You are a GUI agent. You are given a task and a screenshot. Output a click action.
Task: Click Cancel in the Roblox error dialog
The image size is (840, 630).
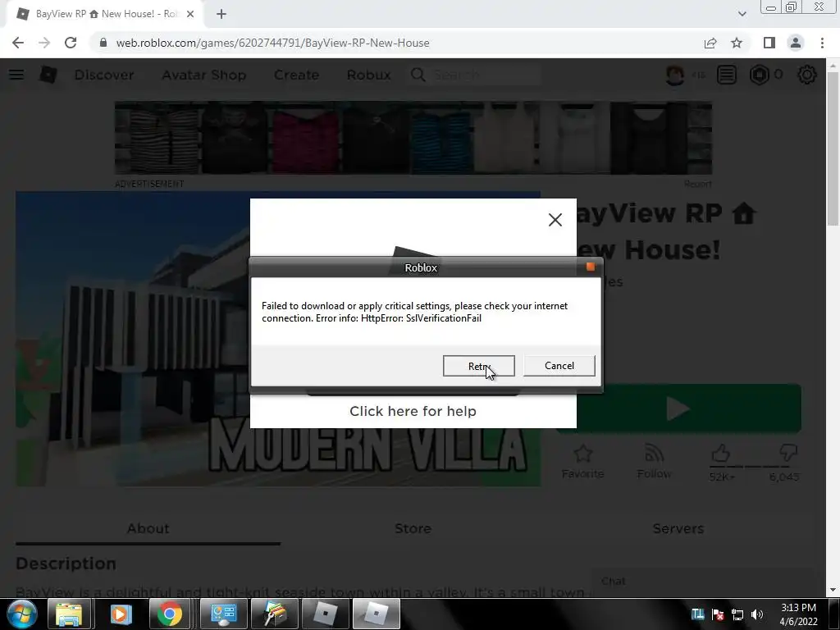click(x=559, y=366)
